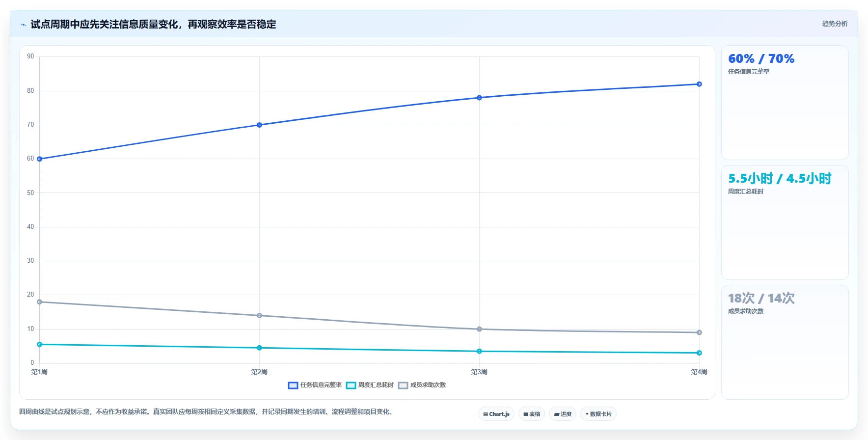The height and width of the screenshot is (440, 868).
Task: Click the trend icon beside the panel title
Action: pyautogui.click(x=23, y=25)
